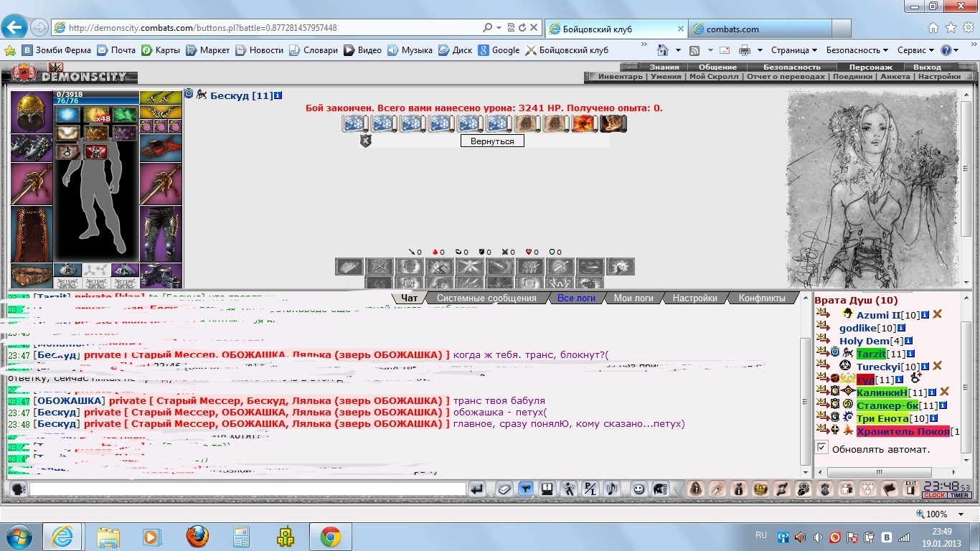Switch to combats.com browser tab
Image resolution: width=980 pixels, height=551 pixels.
tap(760, 29)
